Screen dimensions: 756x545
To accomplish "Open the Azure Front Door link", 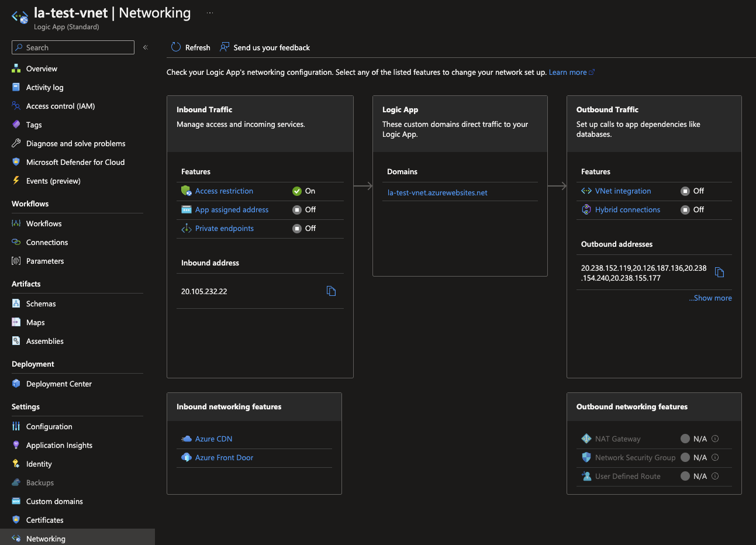I will click(224, 458).
